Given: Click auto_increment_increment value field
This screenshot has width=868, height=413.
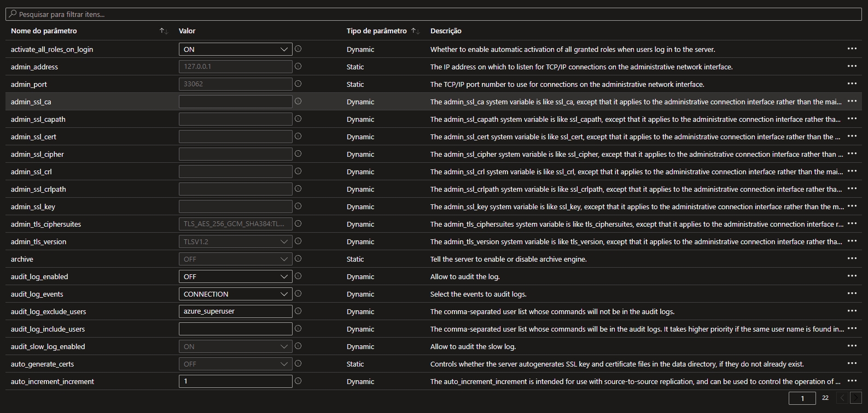Looking at the screenshot, I should coord(235,381).
